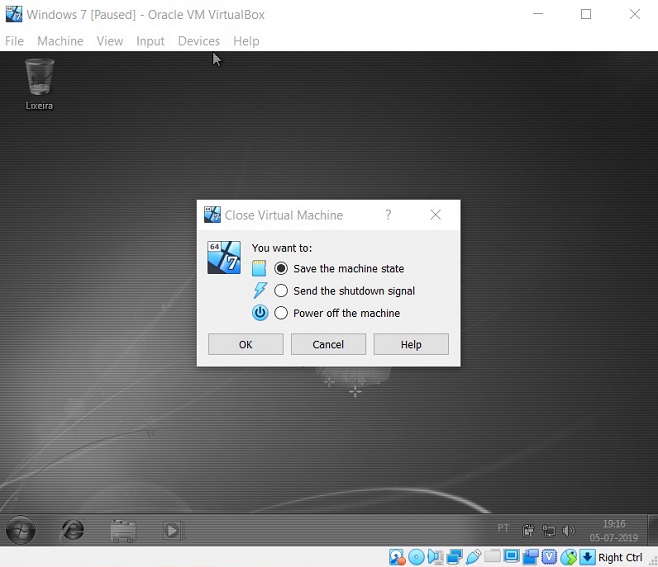
Task: Click the dialog title bar VirtualBox icon
Action: tap(212, 215)
